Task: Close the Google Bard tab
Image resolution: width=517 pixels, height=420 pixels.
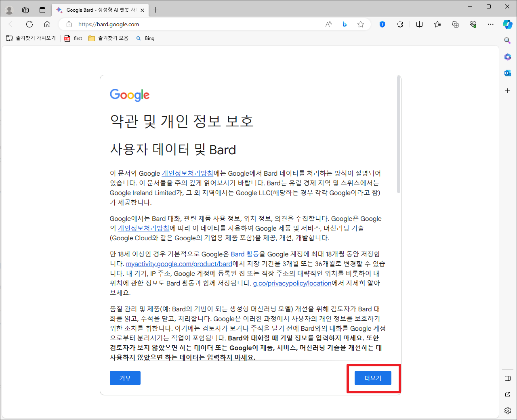Action: [x=142, y=10]
